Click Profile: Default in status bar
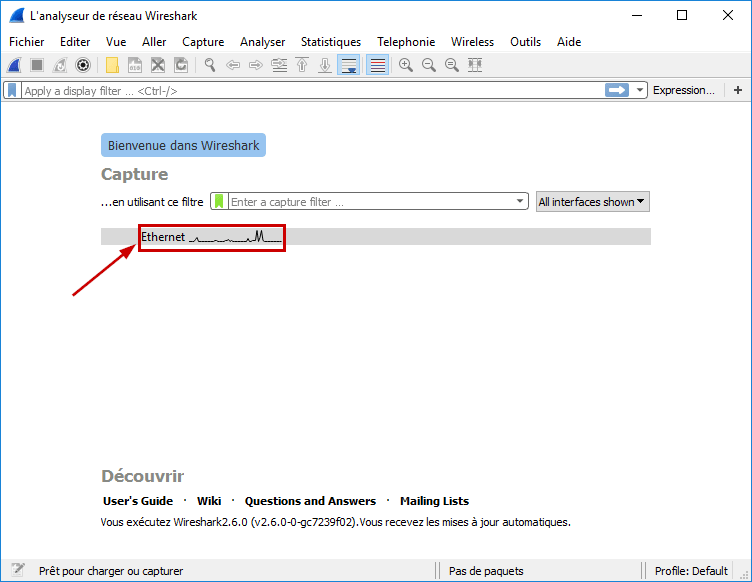Screen dimensions: 752x582 [x=691, y=571]
